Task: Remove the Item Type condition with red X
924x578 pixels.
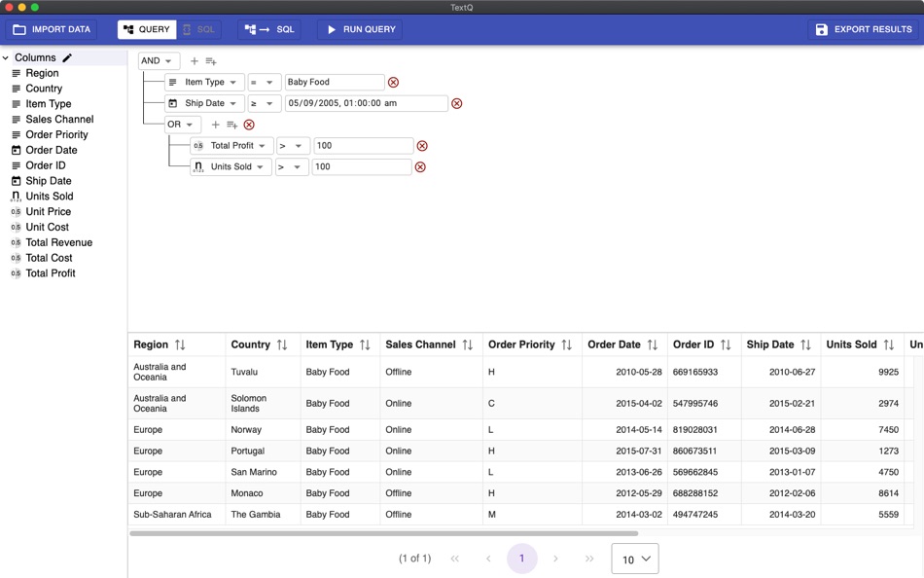Action: tap(394, 83)
